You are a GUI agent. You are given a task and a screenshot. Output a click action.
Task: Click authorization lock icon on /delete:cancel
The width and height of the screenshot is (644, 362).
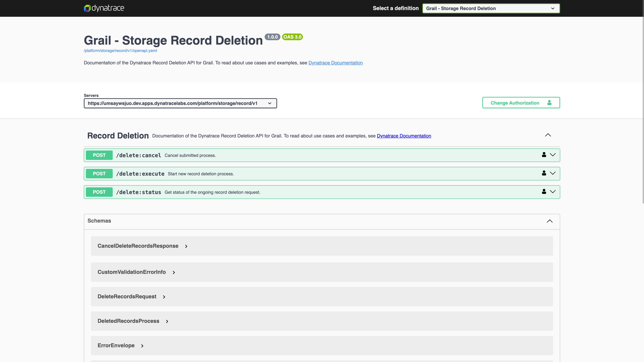click(544, 155)
